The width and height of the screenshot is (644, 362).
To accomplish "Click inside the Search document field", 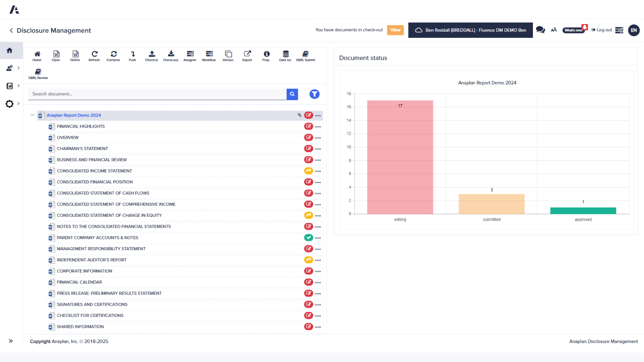I will click(157, 94).
